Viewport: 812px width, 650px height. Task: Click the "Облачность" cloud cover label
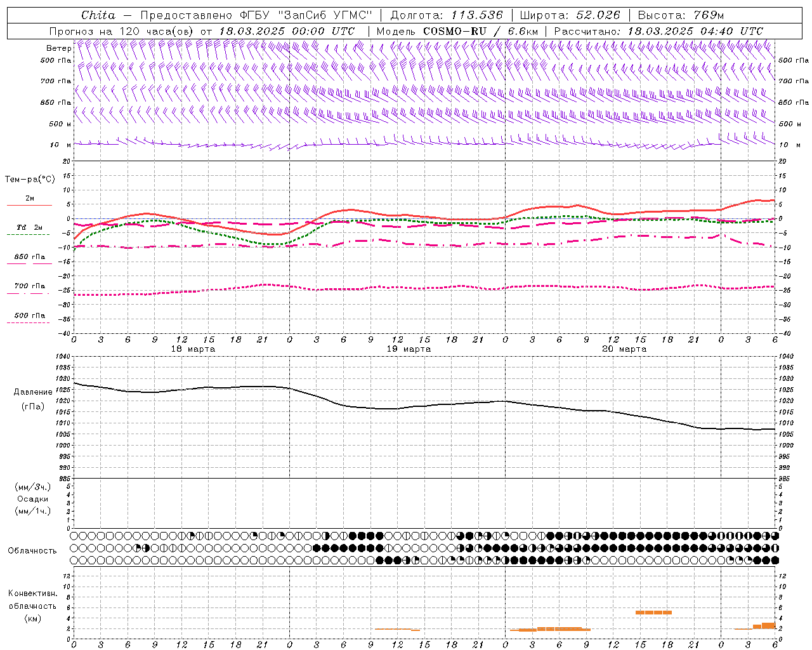32,550
